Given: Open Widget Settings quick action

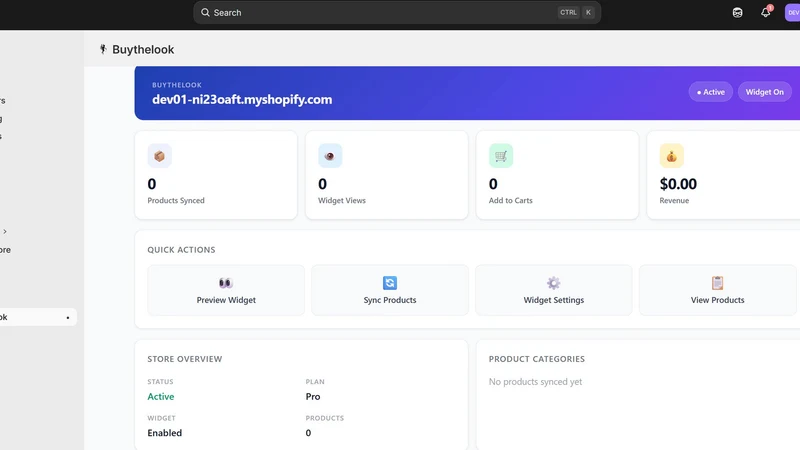Looking at the screenshot, I should pyautogui.click(x=554, y=290).
